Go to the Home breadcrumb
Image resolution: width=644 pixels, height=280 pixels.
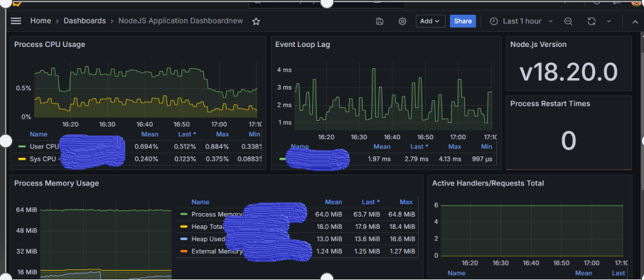(x=41, y=21)
